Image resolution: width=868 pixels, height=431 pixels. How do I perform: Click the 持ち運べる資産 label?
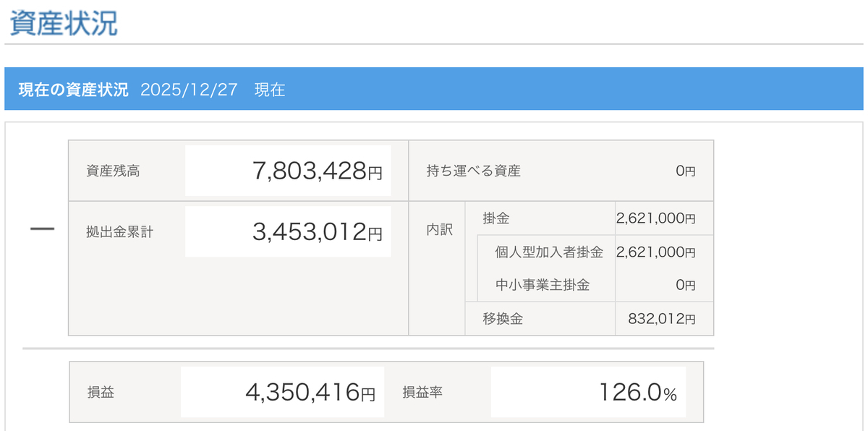pos(474,171)
